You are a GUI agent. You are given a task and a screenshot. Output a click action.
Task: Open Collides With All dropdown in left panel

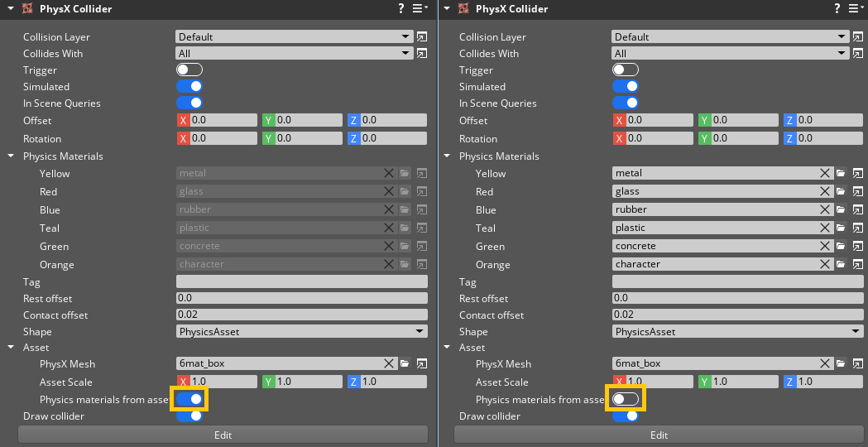point(295,53)
